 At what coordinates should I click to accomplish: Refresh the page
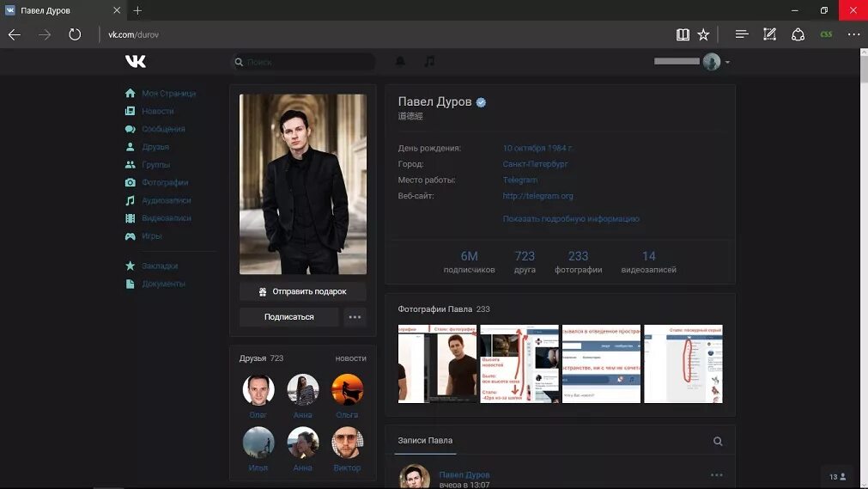click(75, 34)
